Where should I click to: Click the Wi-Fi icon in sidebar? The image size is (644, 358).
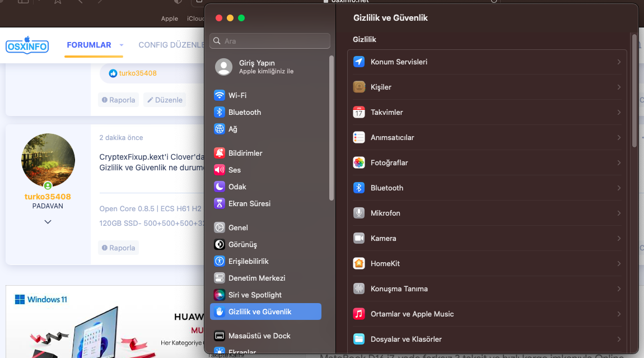(220, 95)
